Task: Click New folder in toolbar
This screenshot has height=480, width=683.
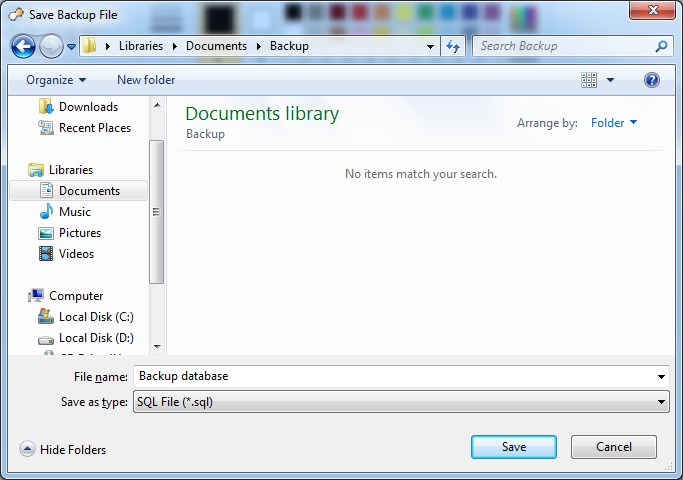Action: coord(146,80)
